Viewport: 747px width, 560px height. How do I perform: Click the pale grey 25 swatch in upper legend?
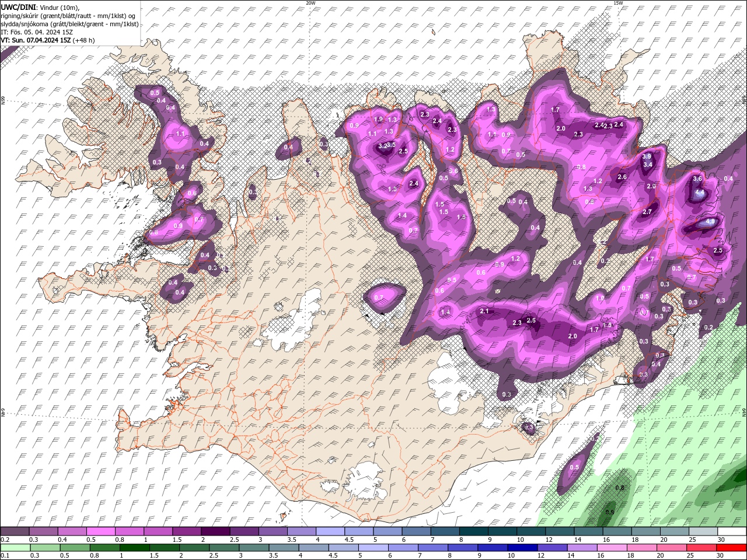[704, 531]
